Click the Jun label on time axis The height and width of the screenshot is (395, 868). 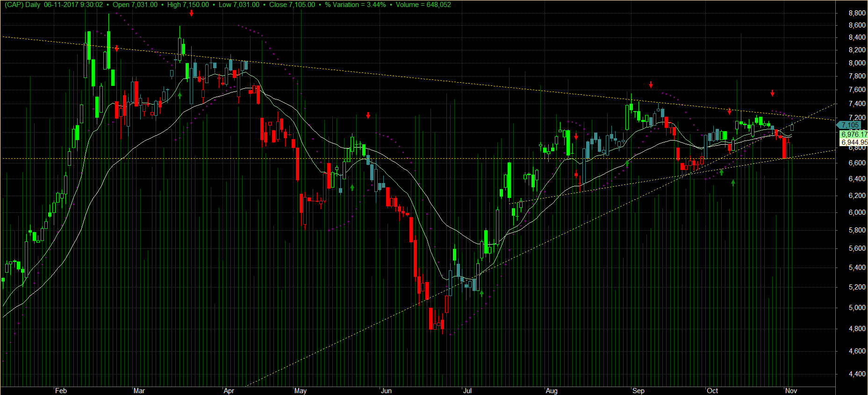pos(386,391)
